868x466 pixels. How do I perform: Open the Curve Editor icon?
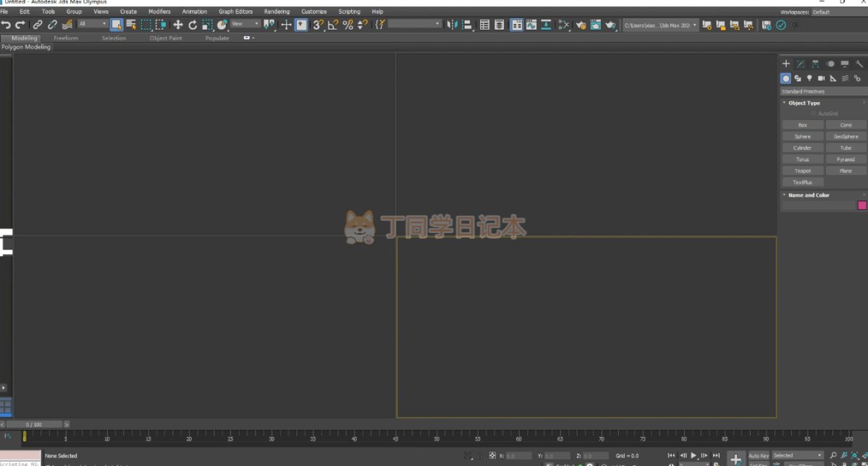click(531, 25)
